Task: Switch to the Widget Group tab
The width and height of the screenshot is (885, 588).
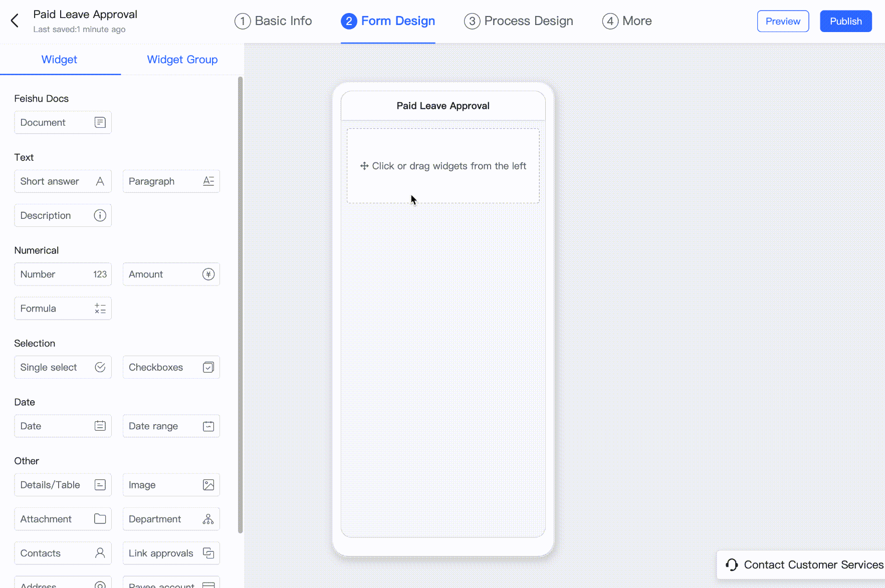Action: (182, 60)
